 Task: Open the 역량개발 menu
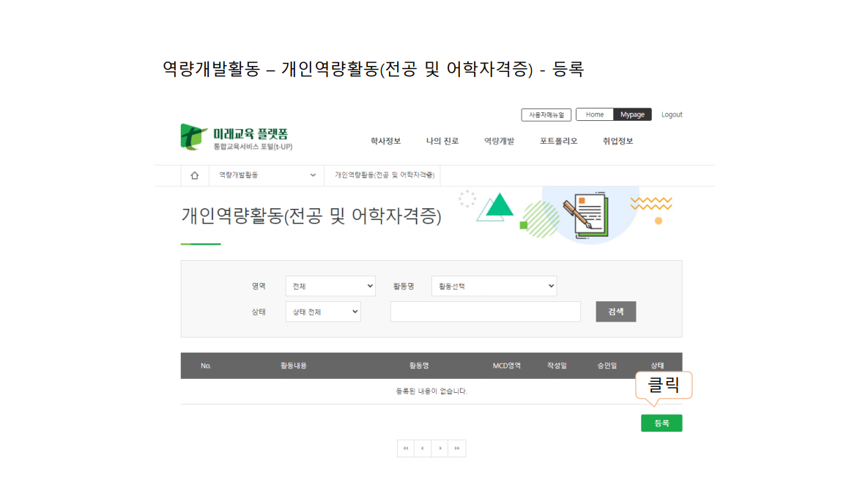499,141
